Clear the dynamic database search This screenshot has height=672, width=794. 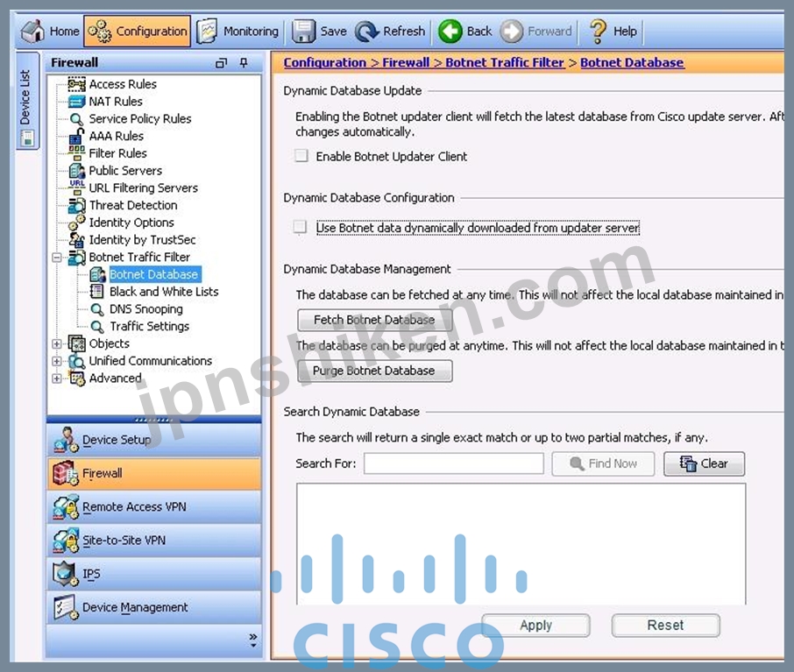point(705,463)
